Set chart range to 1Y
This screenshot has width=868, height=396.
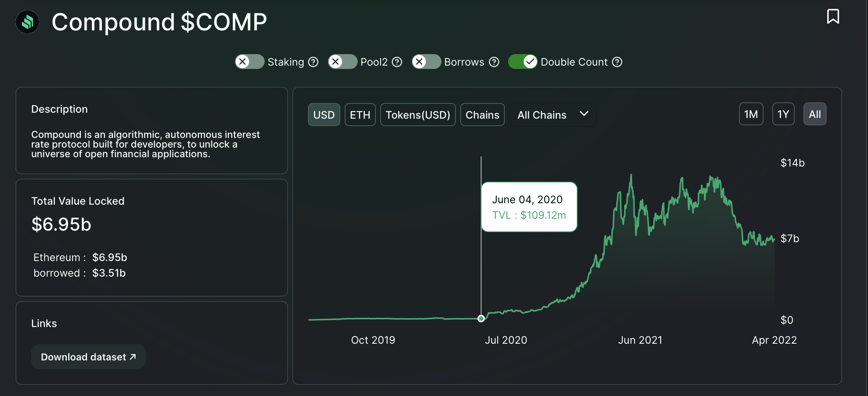(x=783, y=114)
